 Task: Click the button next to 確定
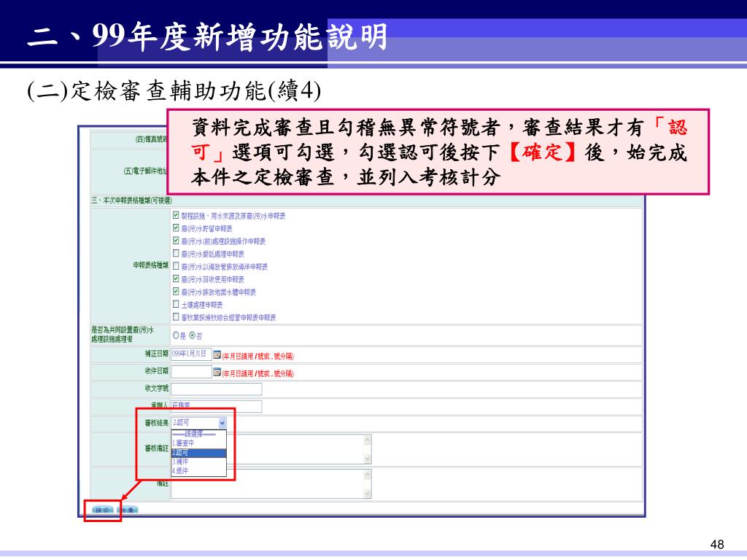[127, 510]
